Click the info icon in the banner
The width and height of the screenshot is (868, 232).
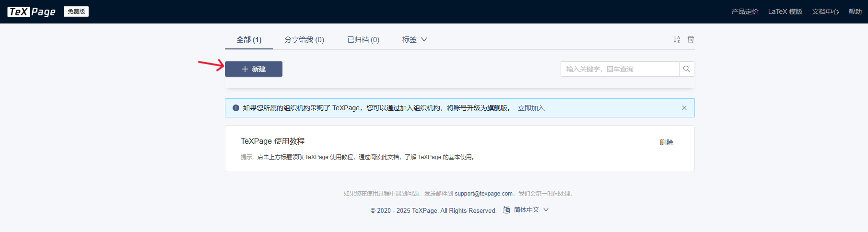pos(236,108)
